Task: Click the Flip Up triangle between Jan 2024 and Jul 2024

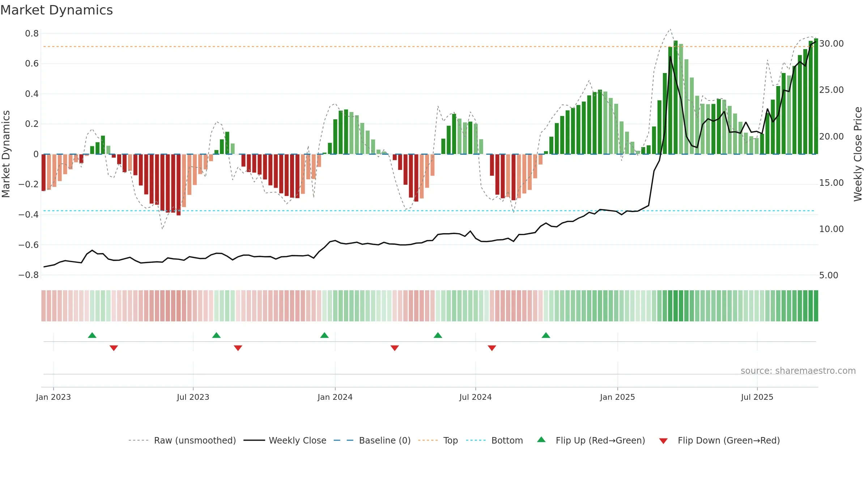Action: pos(438,335)
